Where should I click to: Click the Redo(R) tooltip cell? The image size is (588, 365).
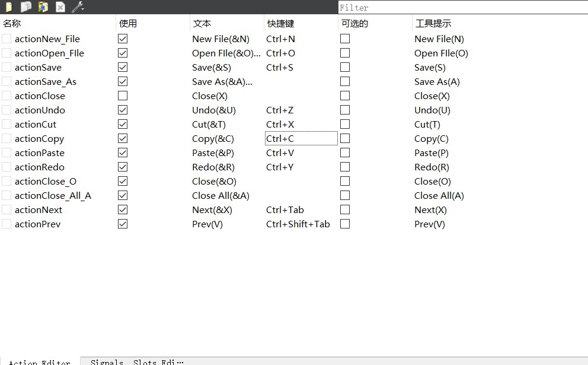coord(432,167)
